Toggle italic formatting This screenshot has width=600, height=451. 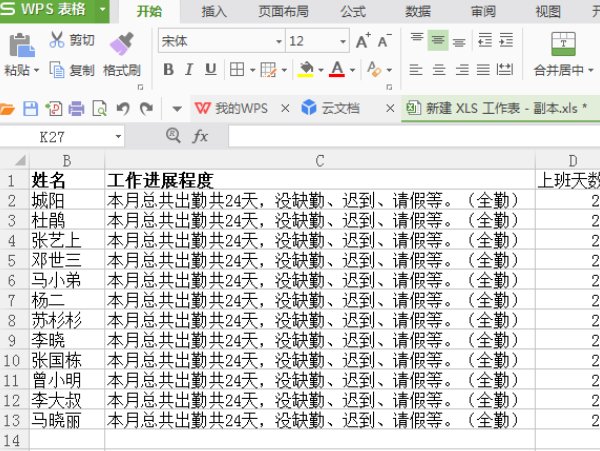click(189, 70)
